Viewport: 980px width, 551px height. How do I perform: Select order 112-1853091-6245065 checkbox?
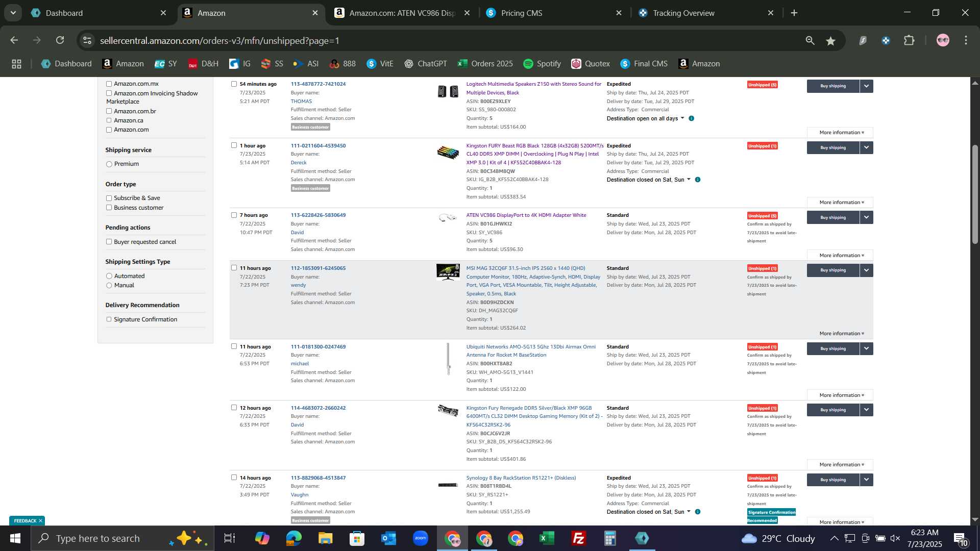pyautogui.click(x=234, y=268)
